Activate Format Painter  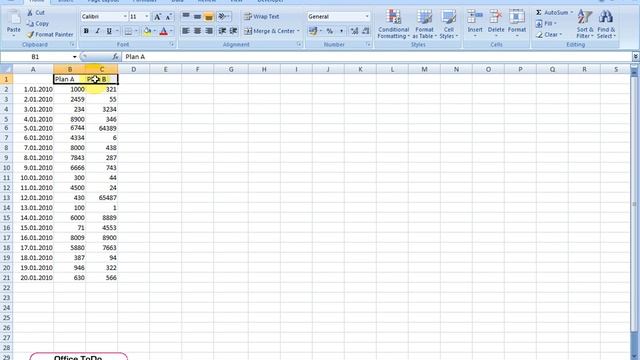(x=50, y=35)
